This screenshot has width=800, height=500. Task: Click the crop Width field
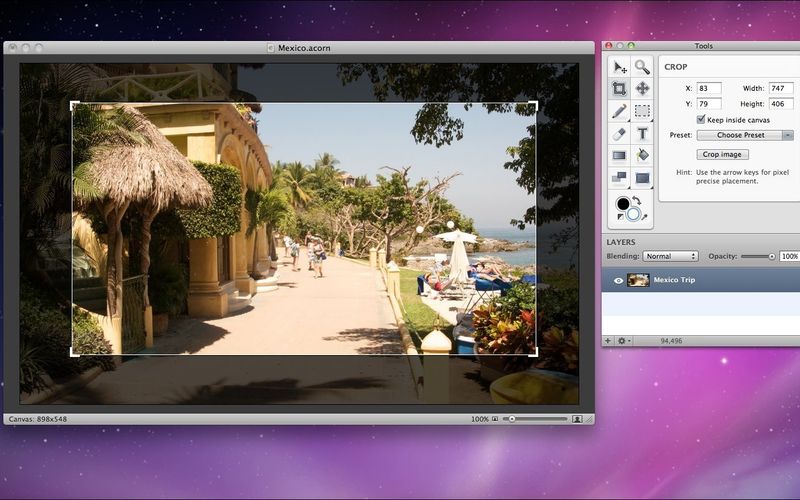tap(781, 88)
